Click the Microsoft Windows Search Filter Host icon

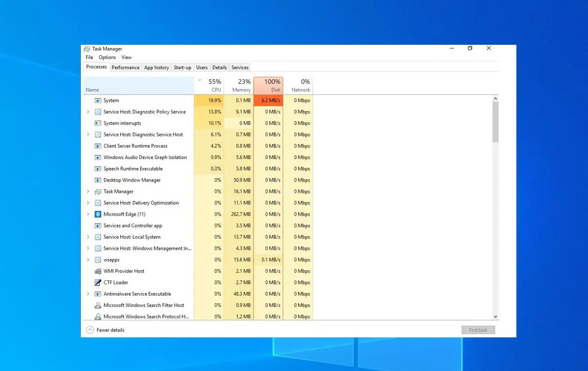point(98,305)
